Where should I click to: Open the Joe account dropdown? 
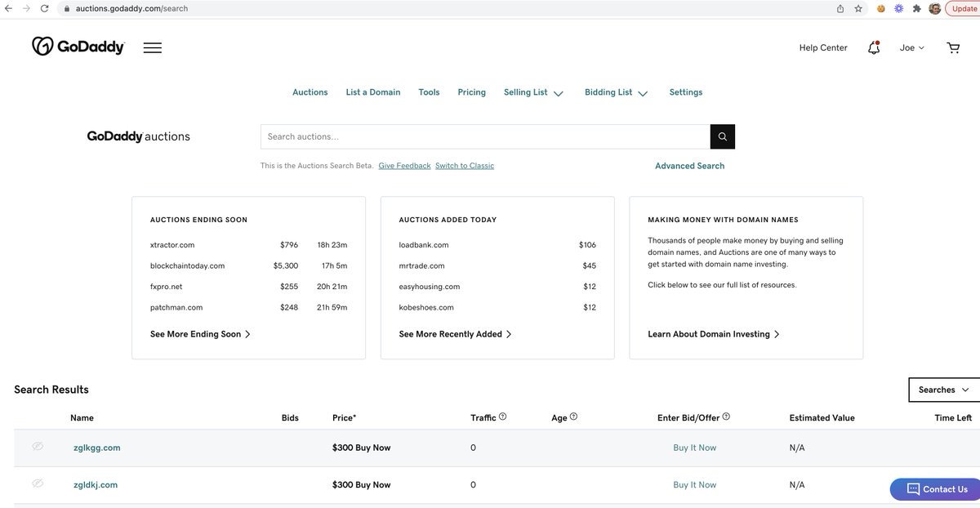(912, 47)
